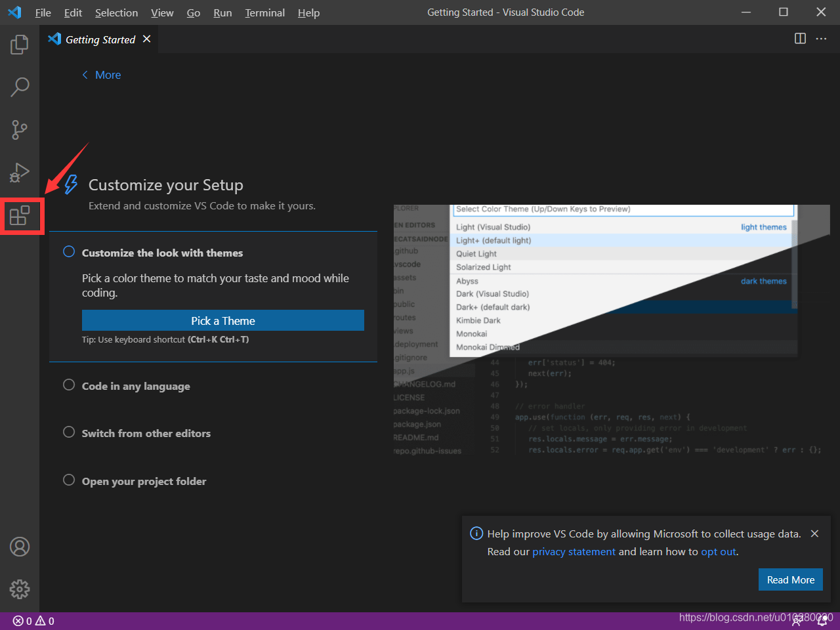This screenshot has width=840, height=630.
Task: Open the File menu
Action: [x=43, y=12]
